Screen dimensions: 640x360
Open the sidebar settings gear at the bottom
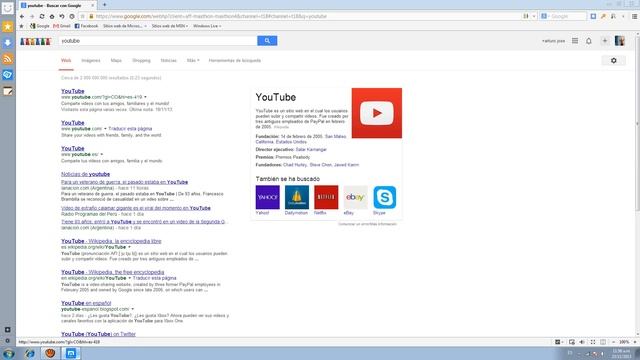coord(7,340)
